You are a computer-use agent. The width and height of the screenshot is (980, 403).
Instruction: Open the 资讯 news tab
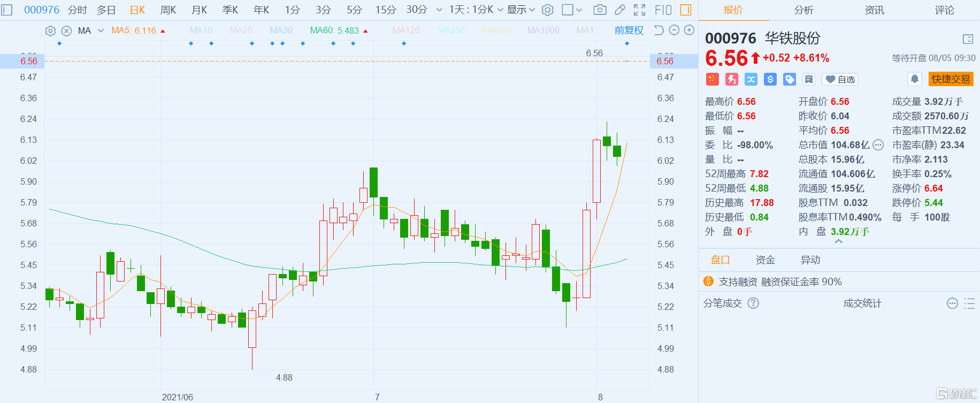point(874,10)
